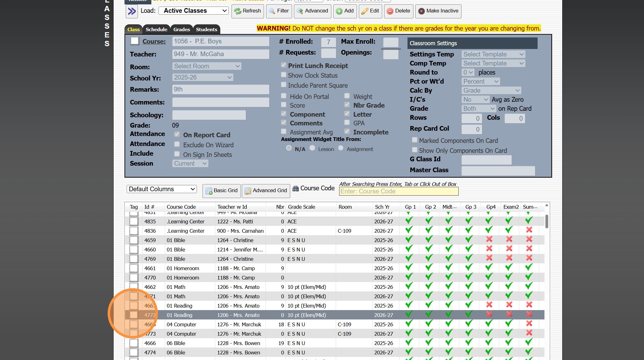
Task: Click the Advanced Grid button
Action: [266, 191]
